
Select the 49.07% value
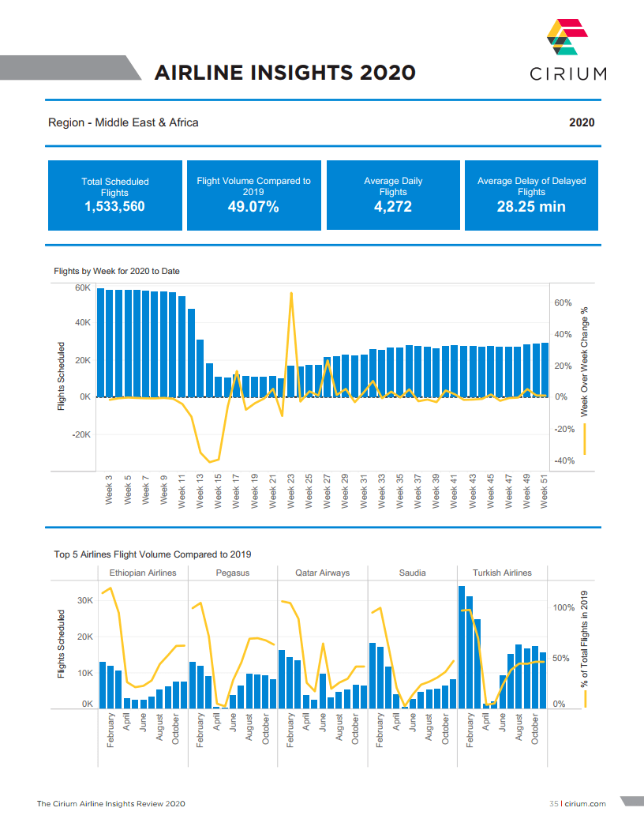coord(253,206)
